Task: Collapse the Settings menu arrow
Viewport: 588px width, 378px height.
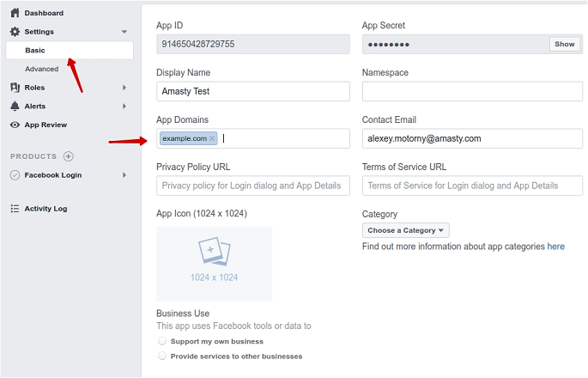Action: coord(124,32)
